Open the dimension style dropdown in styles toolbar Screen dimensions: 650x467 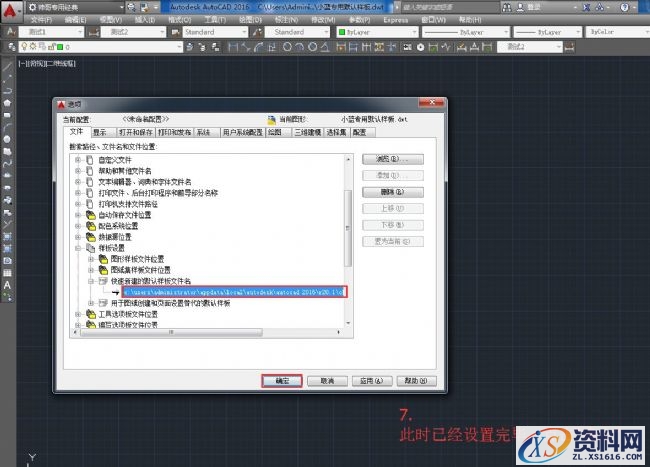pos(133,32)
